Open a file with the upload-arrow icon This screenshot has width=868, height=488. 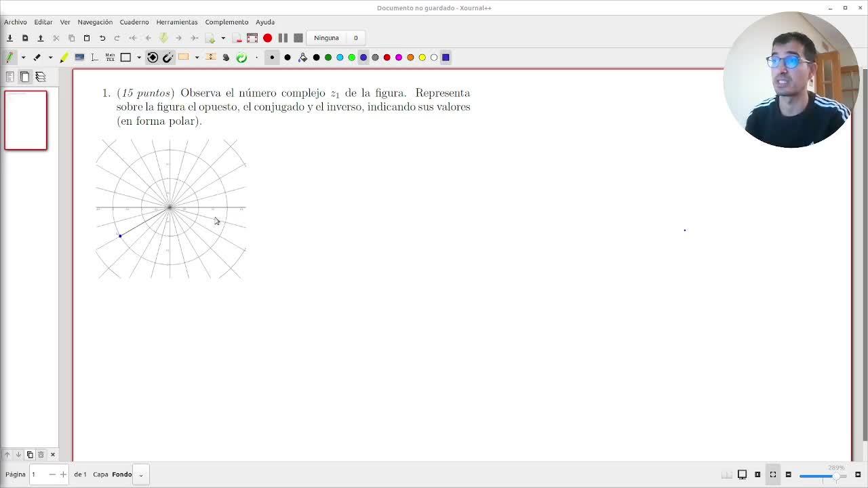click(x=40, y=38)
